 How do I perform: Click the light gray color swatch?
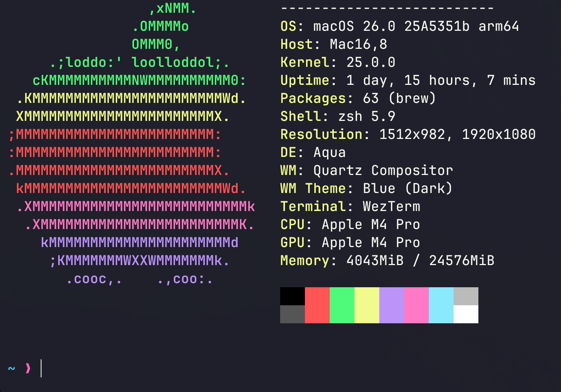466,296
